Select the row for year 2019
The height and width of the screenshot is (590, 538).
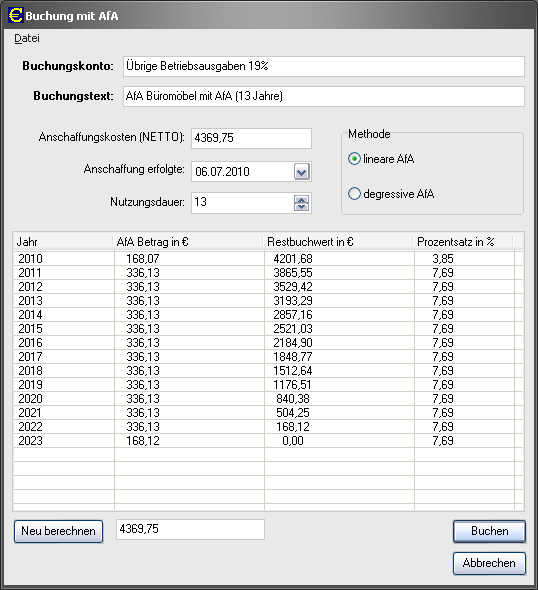(268, 385)
